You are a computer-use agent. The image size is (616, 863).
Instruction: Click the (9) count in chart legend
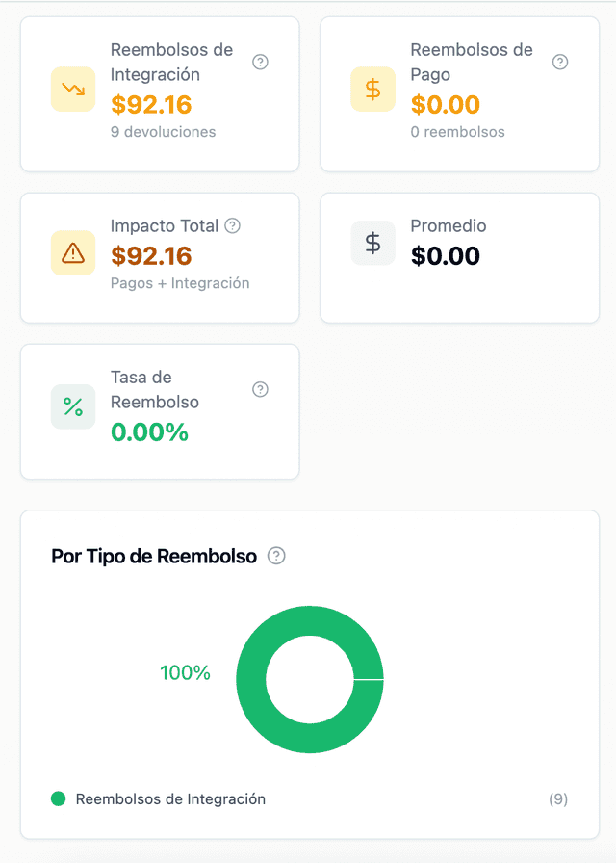pyautogui.click(x=558, y=799)
